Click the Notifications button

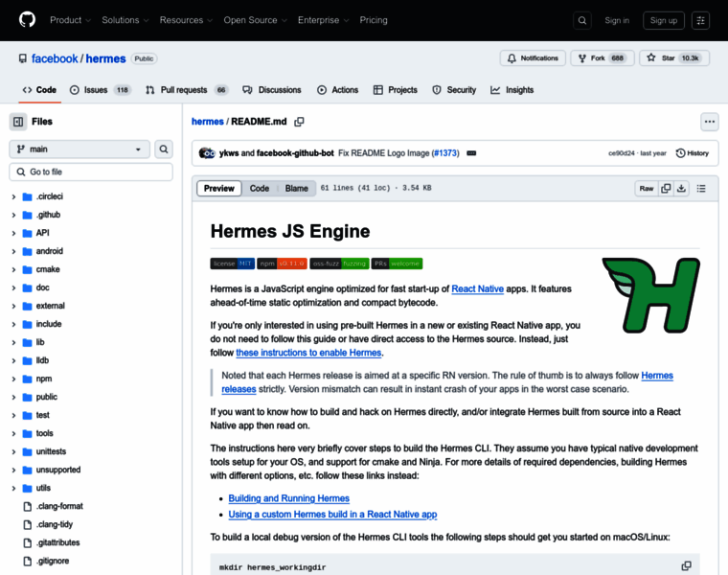point(533,58)
